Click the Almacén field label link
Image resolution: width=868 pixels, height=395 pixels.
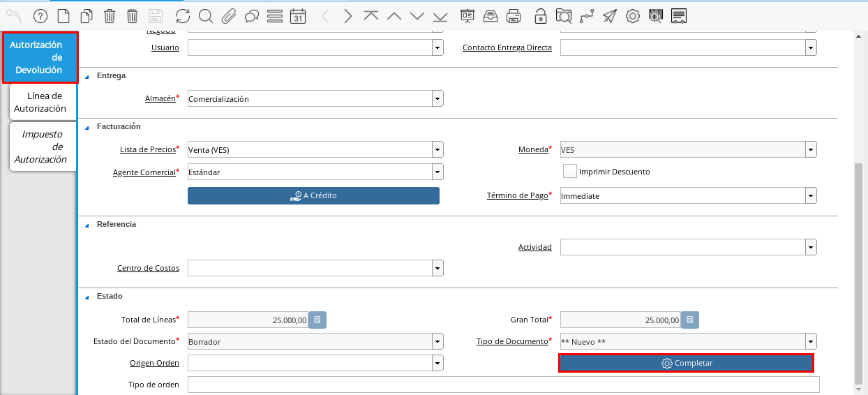point(160,99)
